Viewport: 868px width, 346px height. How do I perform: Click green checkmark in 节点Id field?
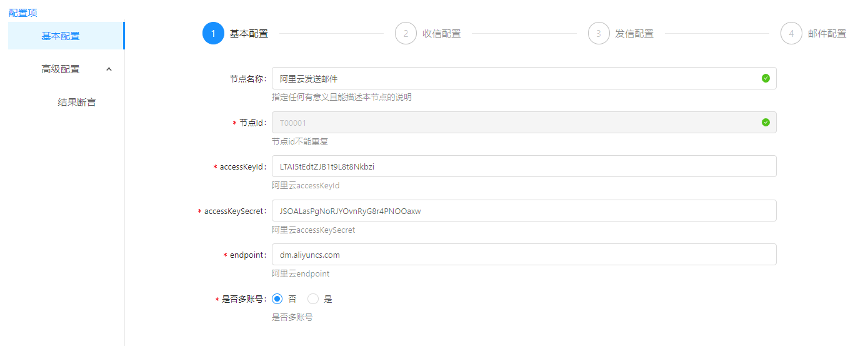pyautogui.click(x=766, y=122)
